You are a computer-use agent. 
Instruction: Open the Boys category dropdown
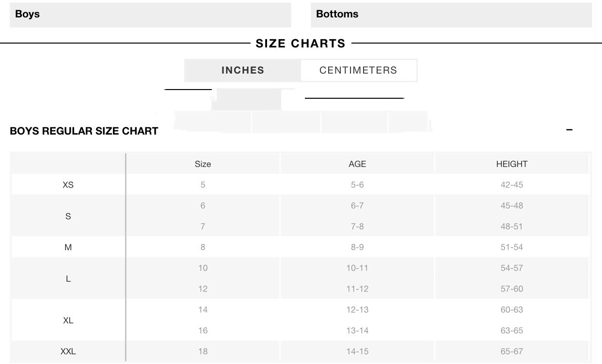tap(150, 15)
